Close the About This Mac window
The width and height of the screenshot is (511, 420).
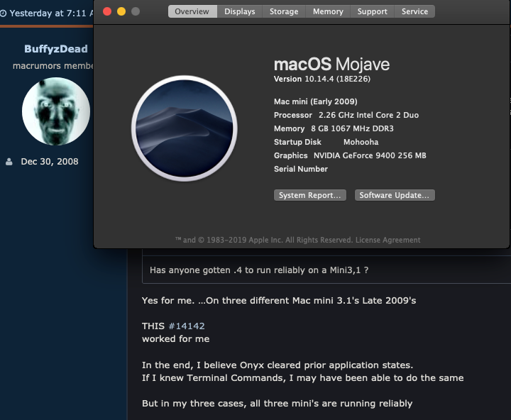tap(107, 11)
